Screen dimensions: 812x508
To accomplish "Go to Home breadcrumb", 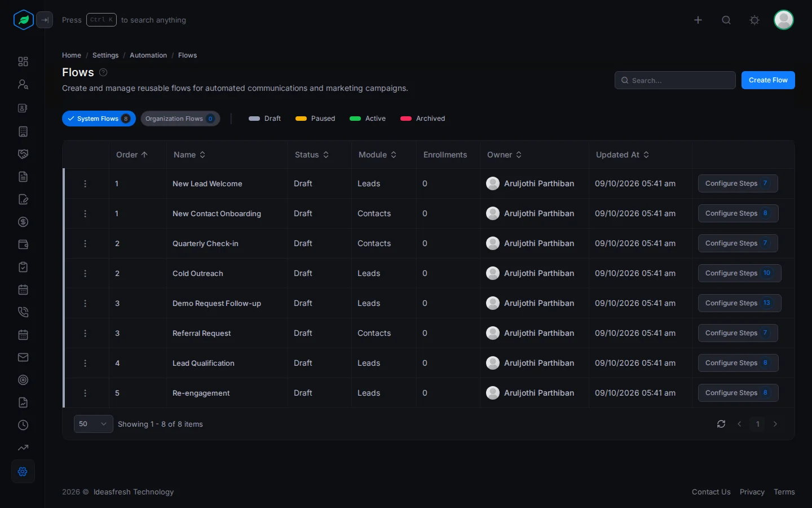I will tap(72, 55).
